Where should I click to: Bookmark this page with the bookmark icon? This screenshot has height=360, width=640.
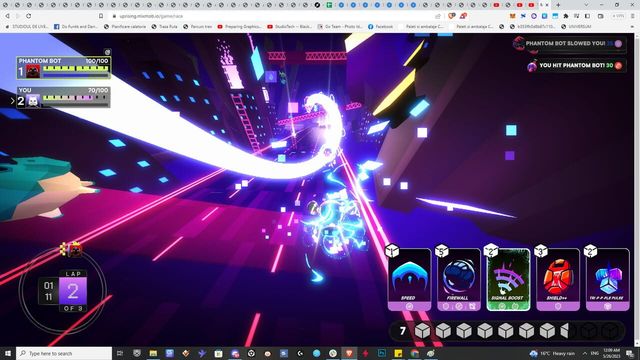pyautogui.click(x=101, y=16)
